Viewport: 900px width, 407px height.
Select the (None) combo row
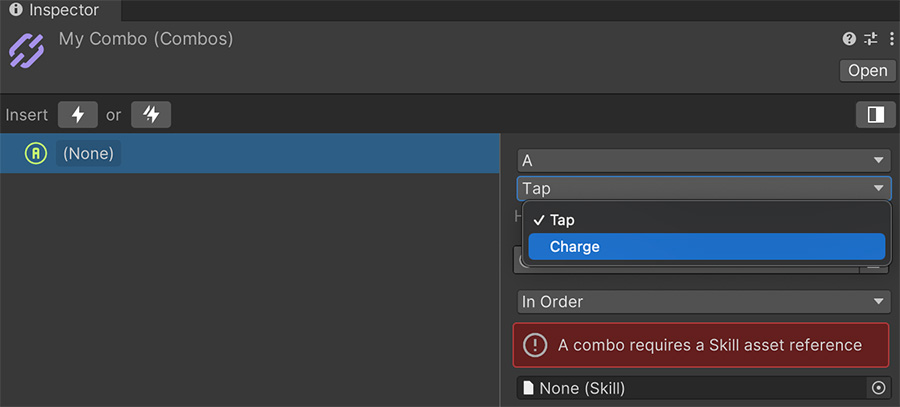[250, 153]
